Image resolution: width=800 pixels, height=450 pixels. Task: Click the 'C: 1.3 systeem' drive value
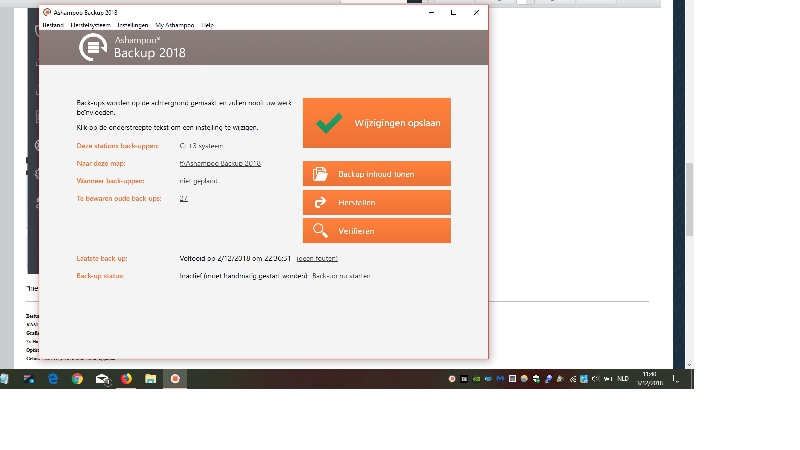pos(201,146)
